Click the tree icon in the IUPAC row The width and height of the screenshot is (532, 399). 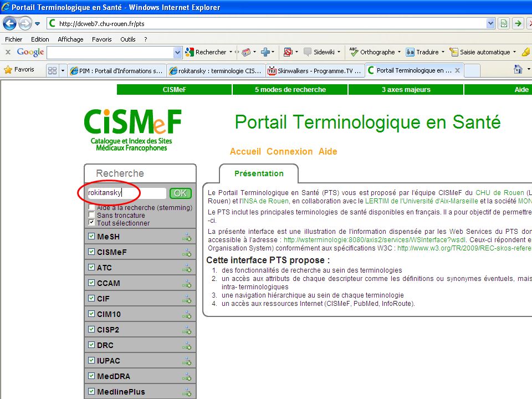click(187, 362)
